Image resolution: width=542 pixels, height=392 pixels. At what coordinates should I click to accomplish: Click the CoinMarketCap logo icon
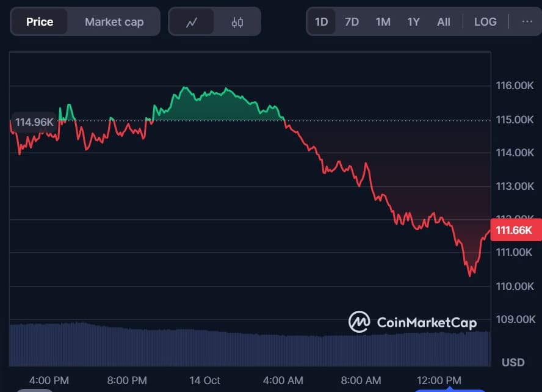coord(359,322)
